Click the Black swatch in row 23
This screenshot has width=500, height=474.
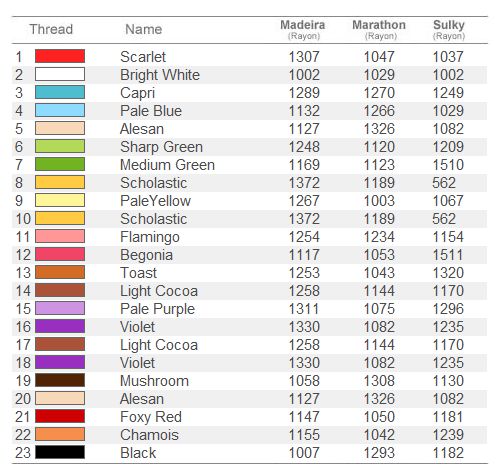[60, 452]
